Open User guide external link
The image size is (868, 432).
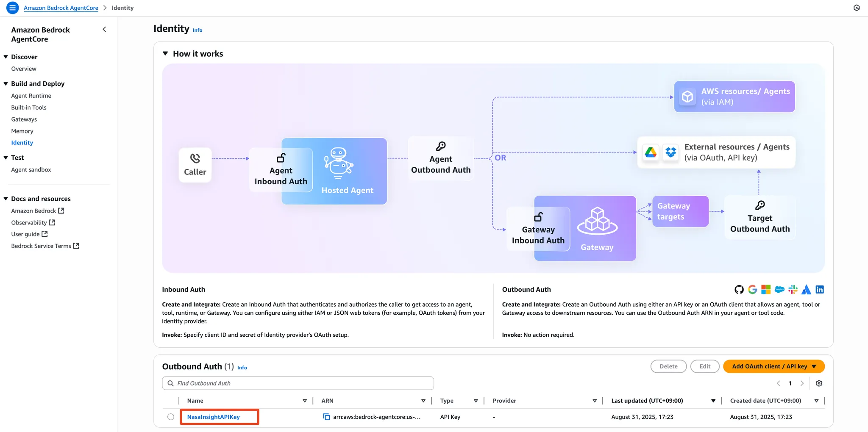(29, 234)
